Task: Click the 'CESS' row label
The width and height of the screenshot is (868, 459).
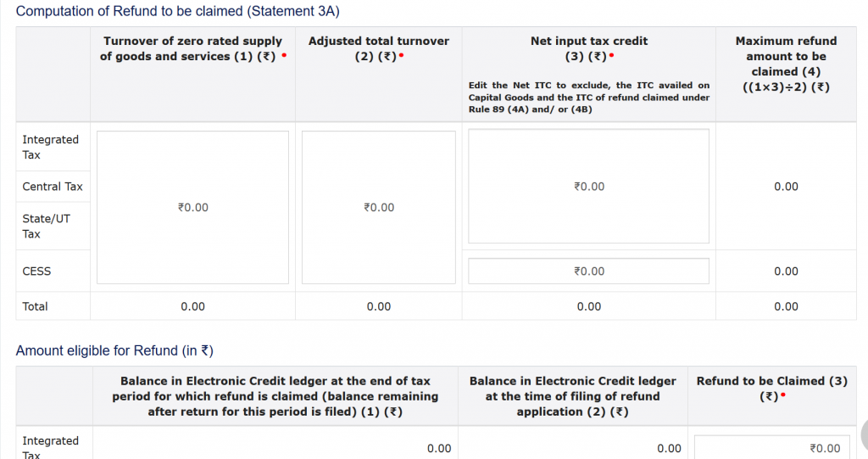Action: (x=36, y=271)
